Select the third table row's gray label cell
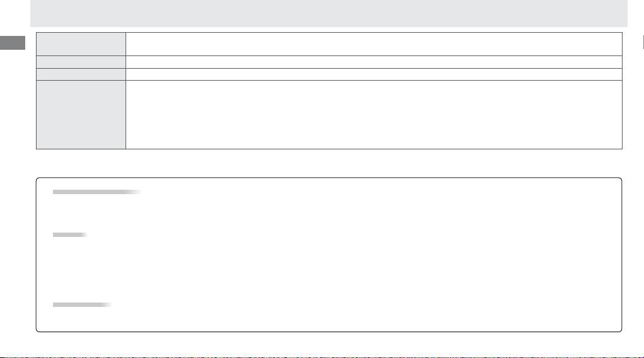 pos(81,74)
